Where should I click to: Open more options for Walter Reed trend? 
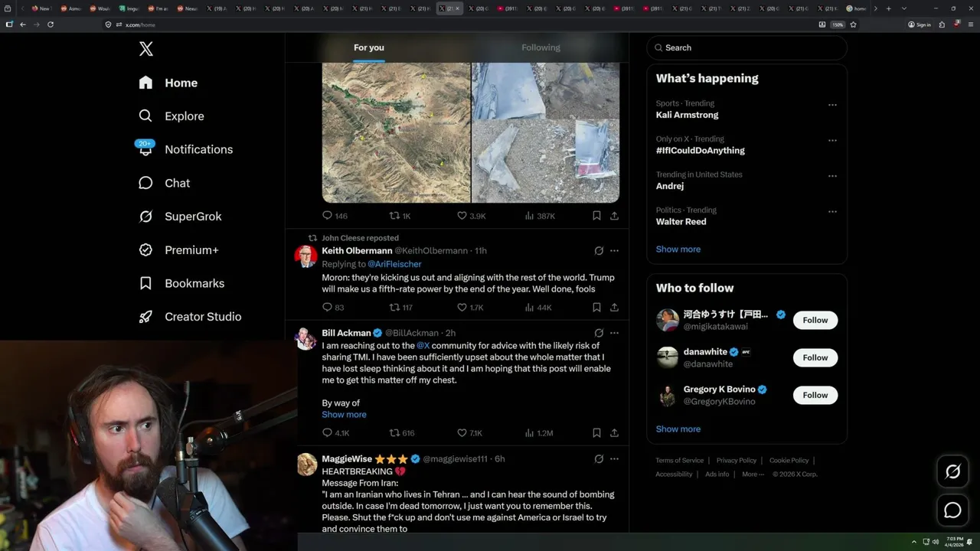(832, 211)
